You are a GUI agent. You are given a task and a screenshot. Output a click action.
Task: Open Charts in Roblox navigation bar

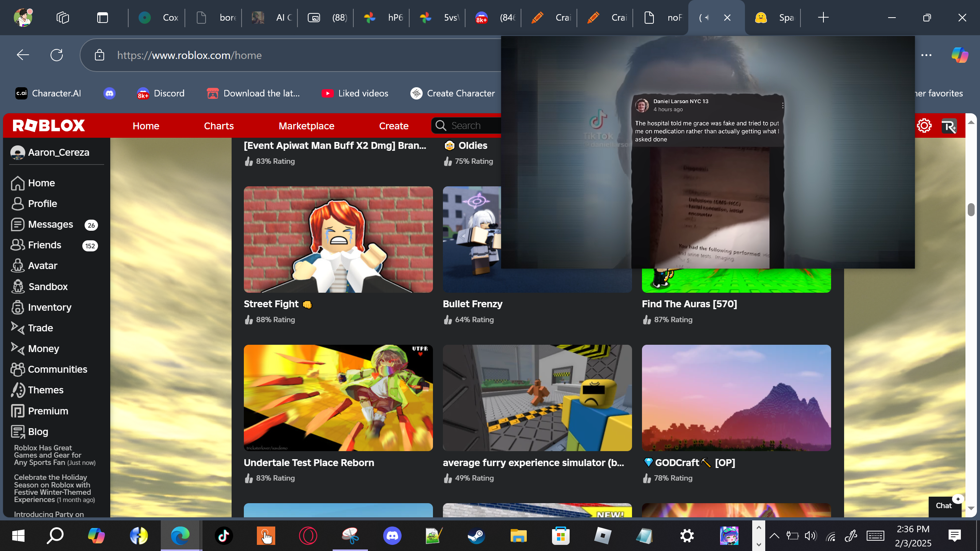[x=219, y=126]
